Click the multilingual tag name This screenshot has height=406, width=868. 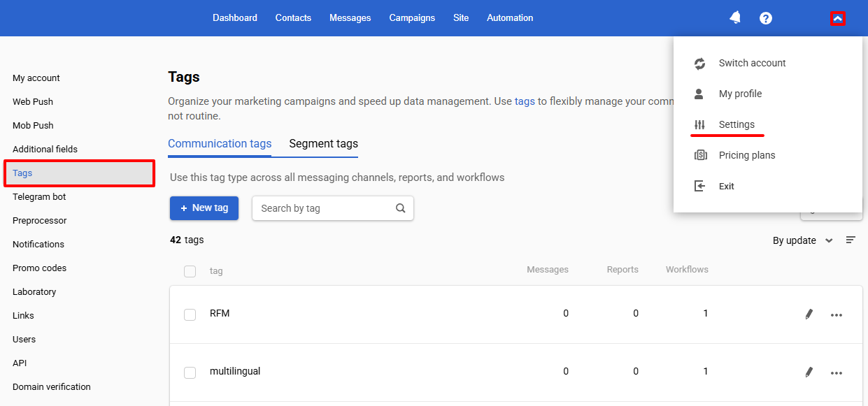[235, 372]
